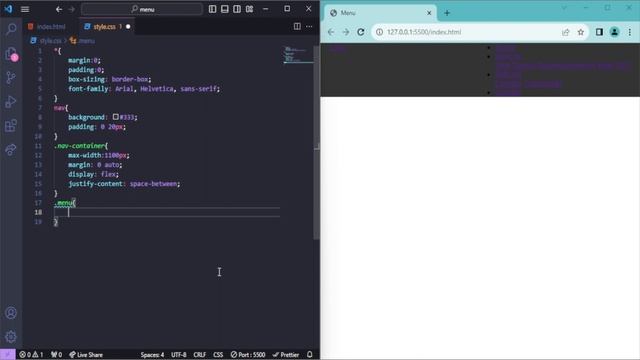
Task: Reload the page in Chrome
Action: coord(361,32)
